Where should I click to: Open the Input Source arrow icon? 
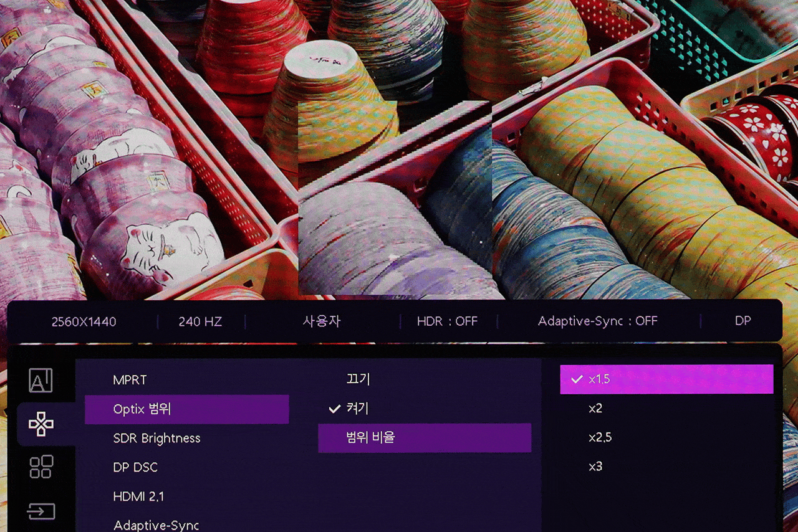pos(41,511)
